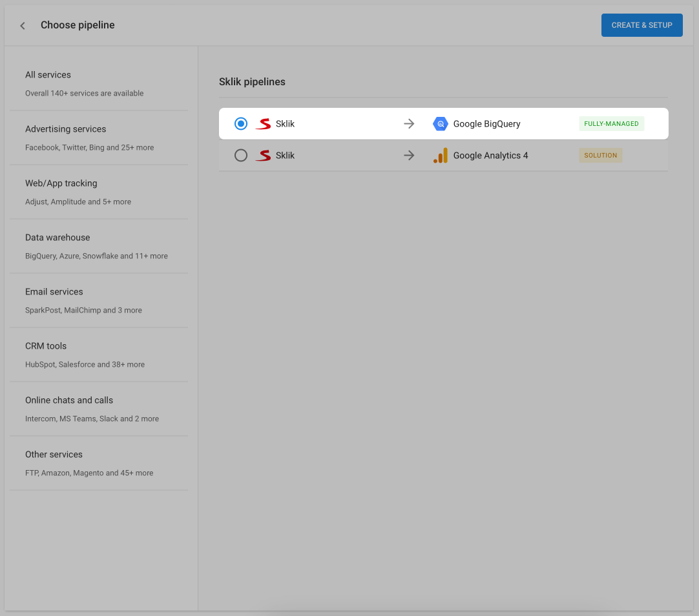Click the Choose pipeline page title
699x616 pixels.
(x=78, y=25)
